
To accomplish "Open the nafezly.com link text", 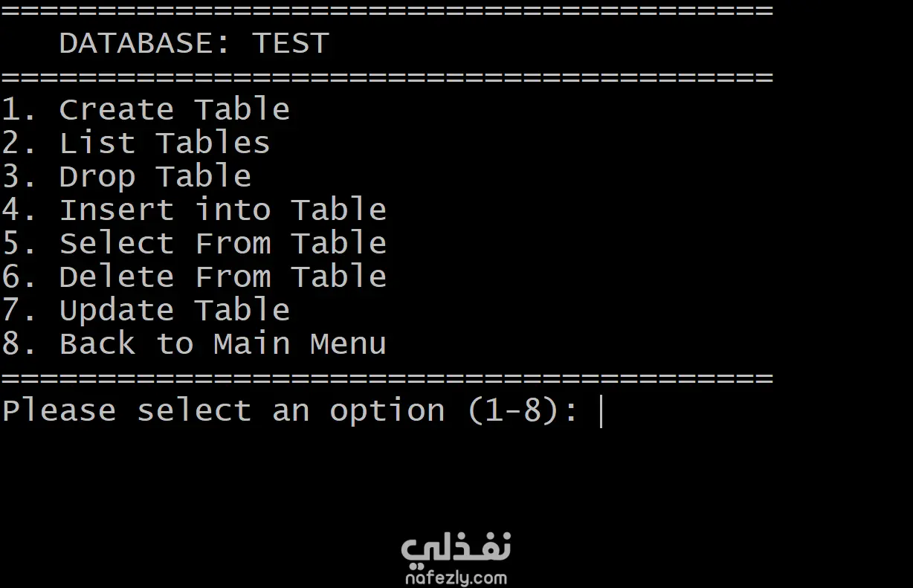I will tap(456, 578).
